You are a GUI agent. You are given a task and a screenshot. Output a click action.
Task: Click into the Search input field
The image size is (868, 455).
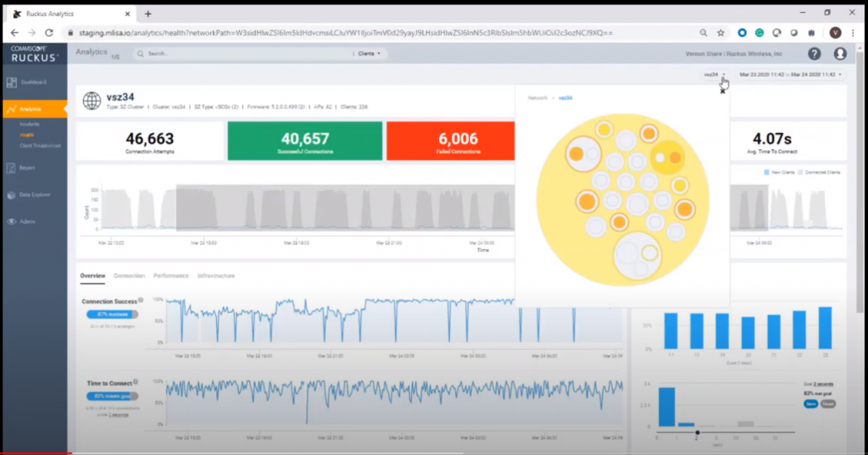point(246,53)
